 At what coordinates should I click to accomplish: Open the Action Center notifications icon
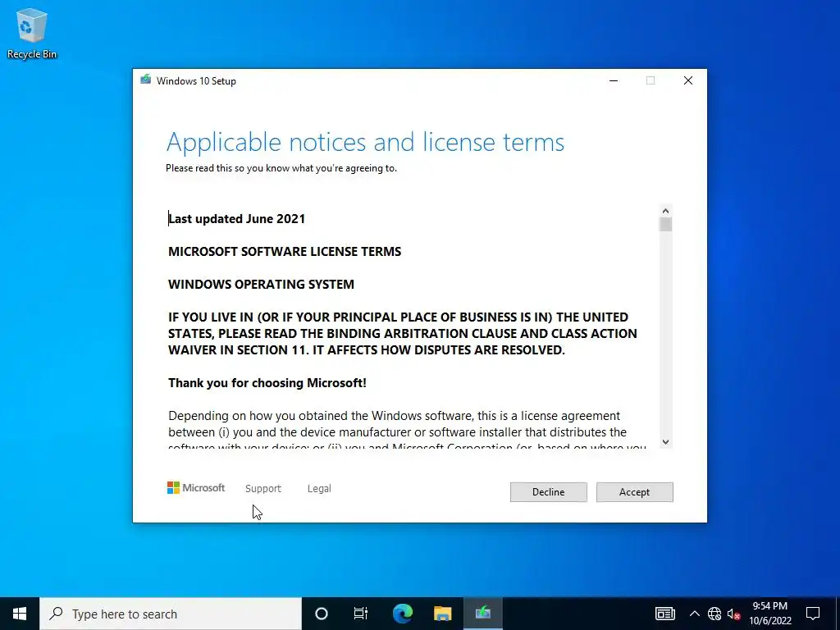tap(813, 614)
